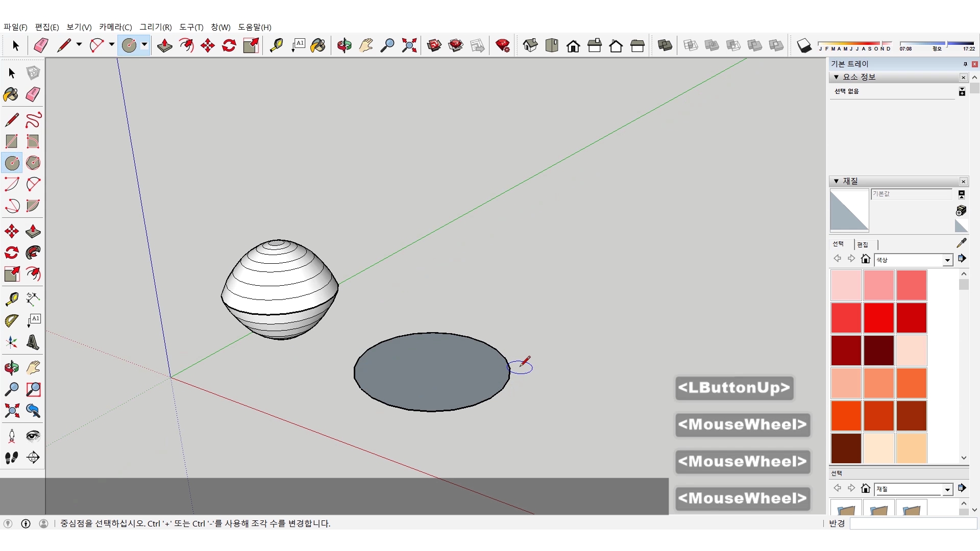Select the Walk footprints tool
Image resolution: width=980 pixels, height=551 pixels.
(x=11, y=458)
